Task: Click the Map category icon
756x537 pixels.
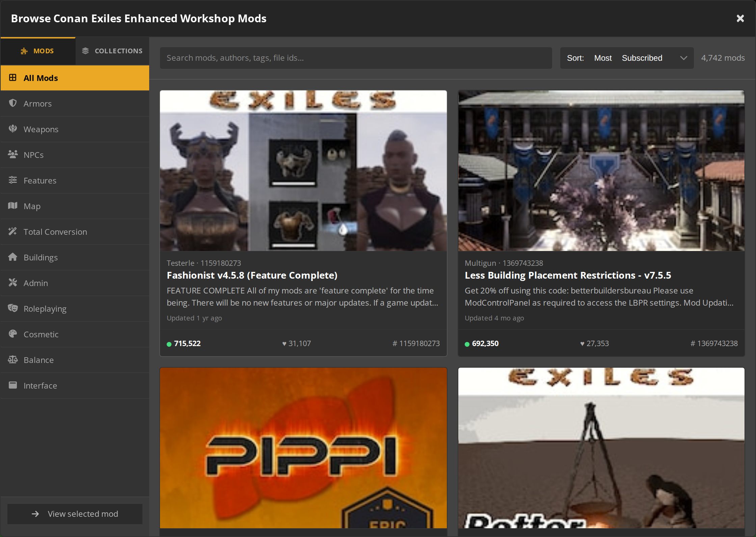Action: click(13, 206)
